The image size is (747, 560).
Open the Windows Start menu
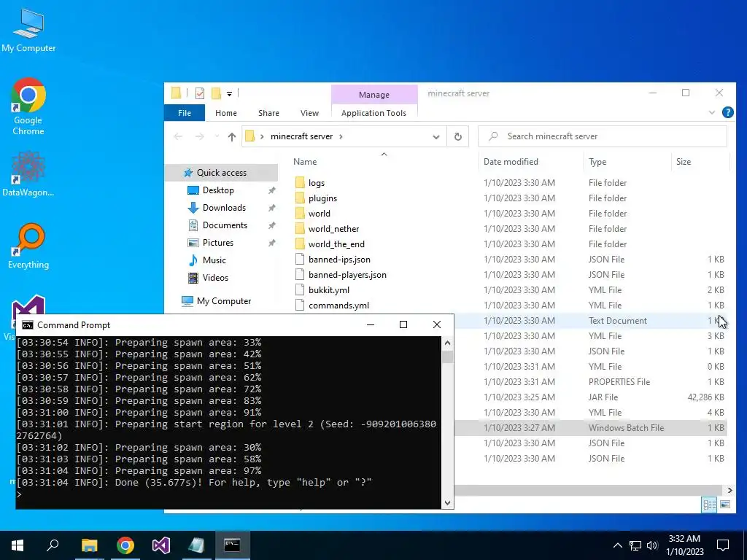tap(18, 545)
